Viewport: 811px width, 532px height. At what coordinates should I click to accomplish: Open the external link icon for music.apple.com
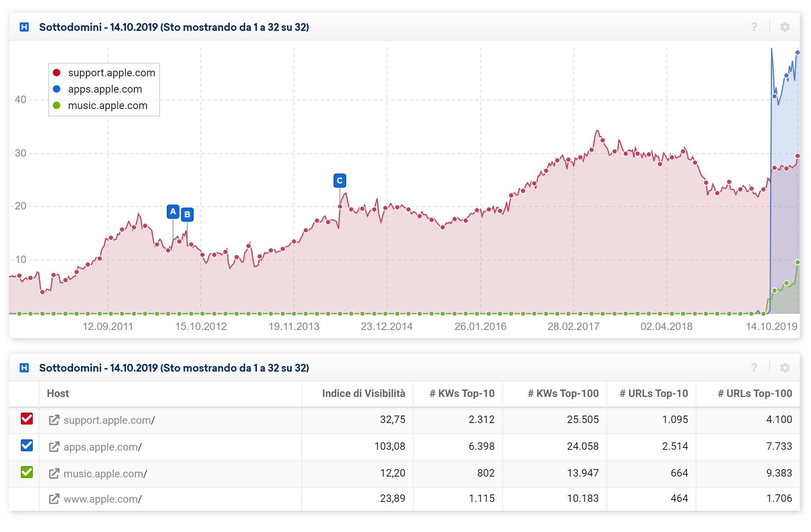[x=54, y=474]
